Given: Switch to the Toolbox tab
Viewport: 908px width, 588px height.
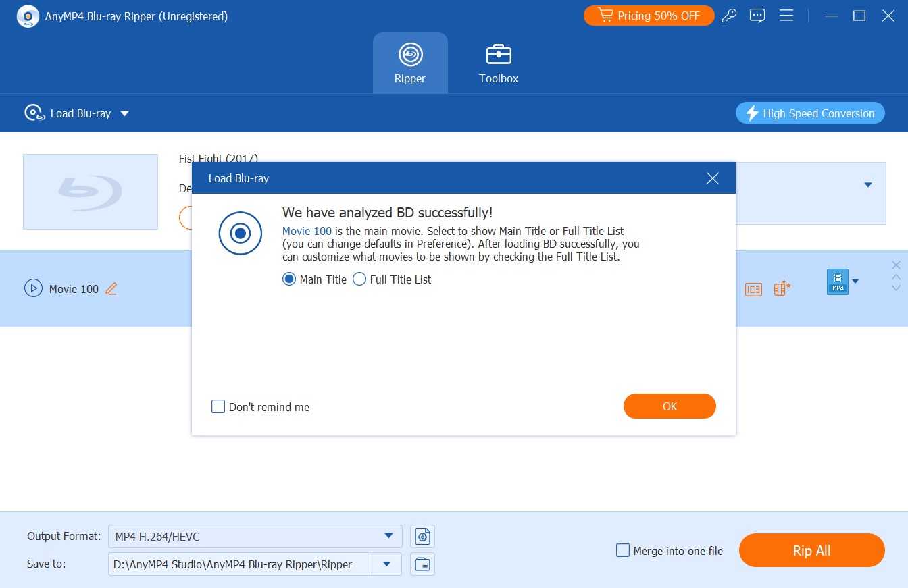Looking at the screenshot, I should [x=498, y=62].
